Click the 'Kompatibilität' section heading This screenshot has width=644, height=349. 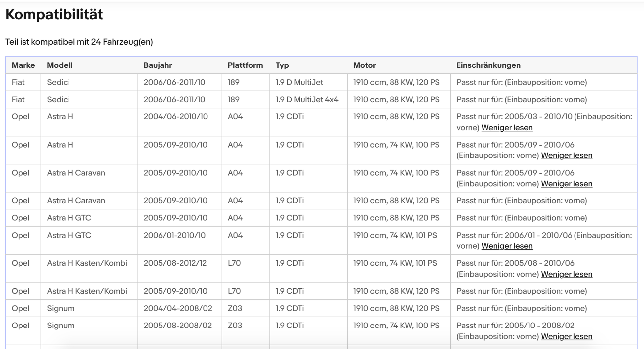[54, 15]
